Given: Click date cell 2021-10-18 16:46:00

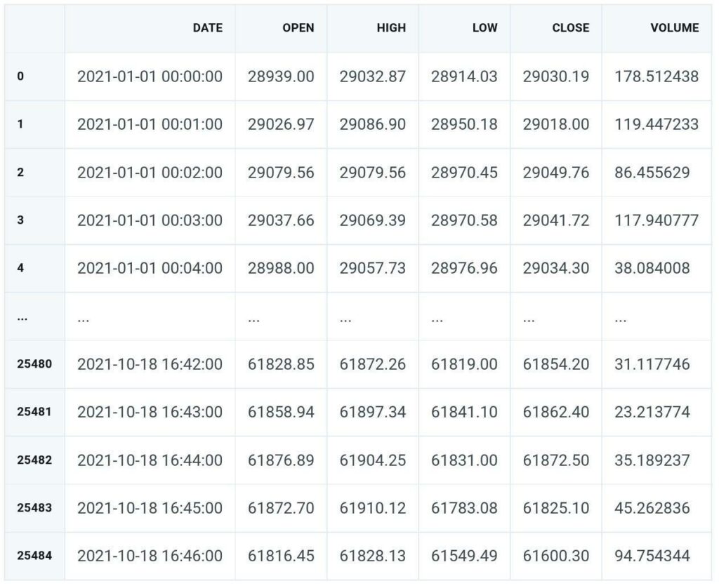Looking at the screenshot, I should [150, 556].
